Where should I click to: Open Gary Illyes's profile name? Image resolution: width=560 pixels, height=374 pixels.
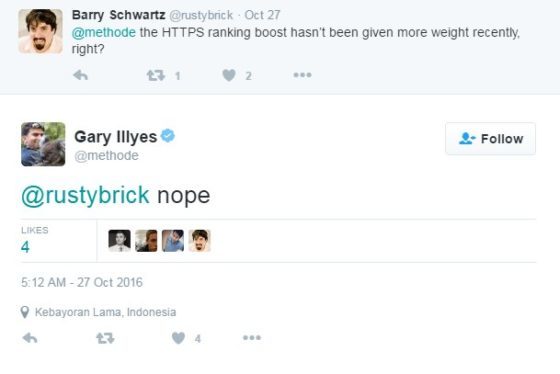pyautogui.click(x=115, y=136)
